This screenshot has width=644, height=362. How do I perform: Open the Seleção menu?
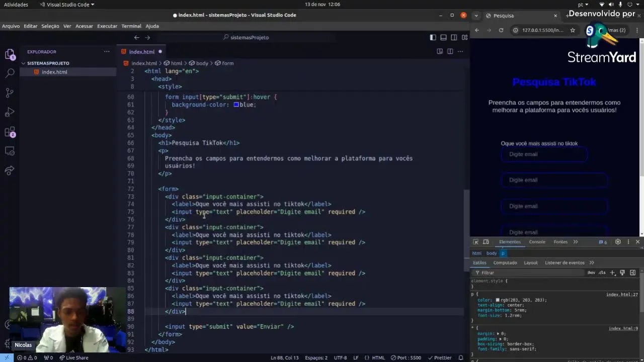click(x=50, y=26)
